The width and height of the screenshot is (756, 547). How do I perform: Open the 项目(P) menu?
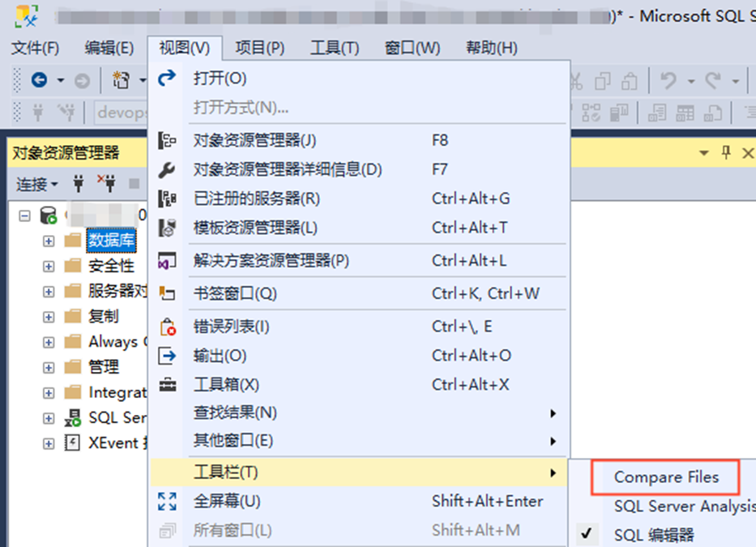tap(260, 49)
